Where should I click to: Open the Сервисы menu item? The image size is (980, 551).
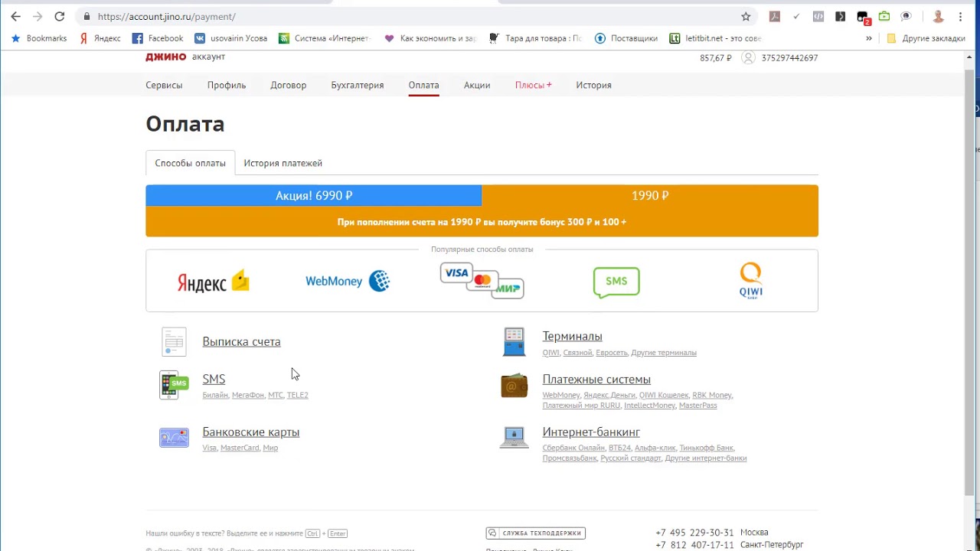[x=164, y=85]
